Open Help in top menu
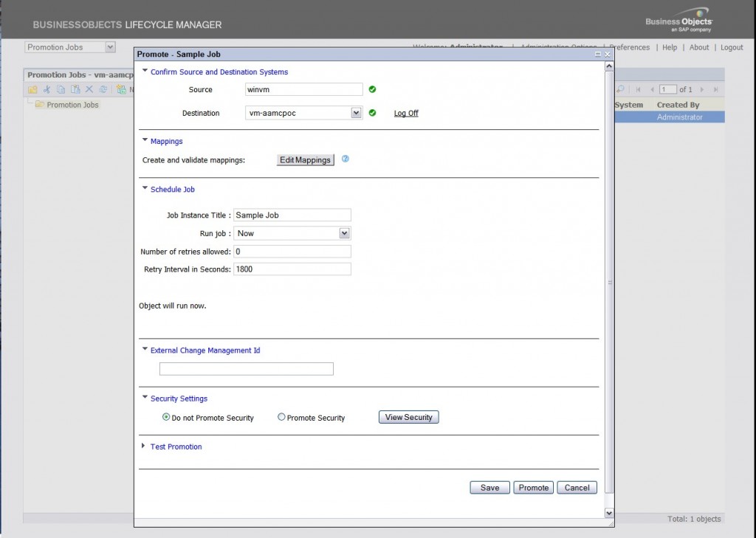The image size is (756, 538). tap(669, 47)
